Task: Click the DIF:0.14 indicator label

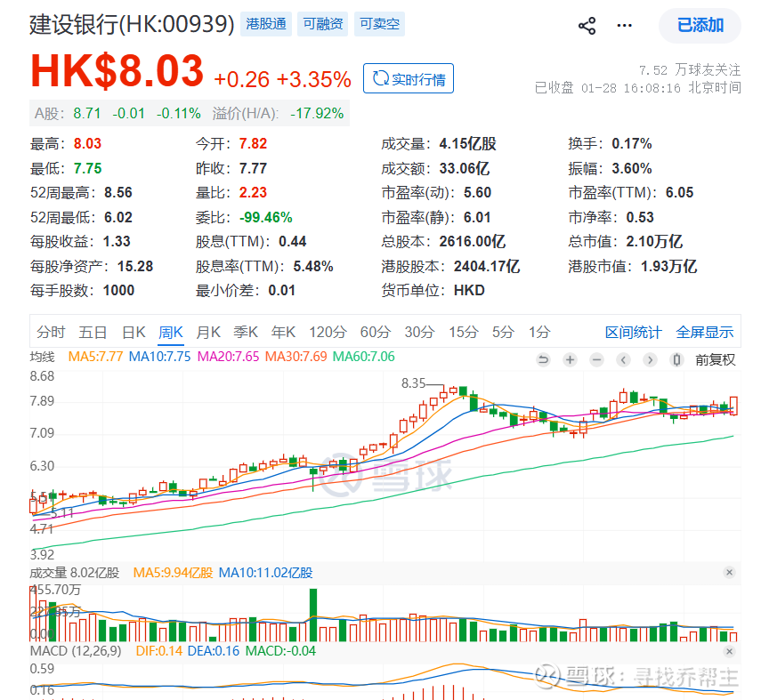Action: tap(159, 651)
